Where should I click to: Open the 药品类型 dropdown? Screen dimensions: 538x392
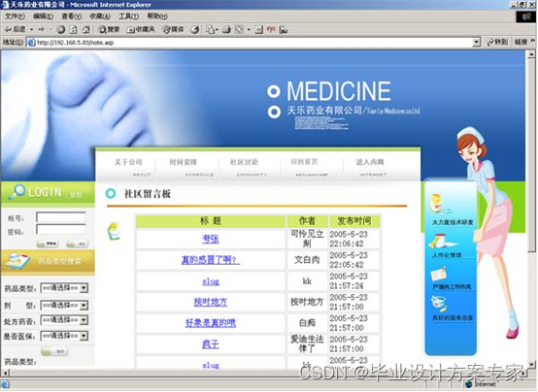[x=64, y=288]
